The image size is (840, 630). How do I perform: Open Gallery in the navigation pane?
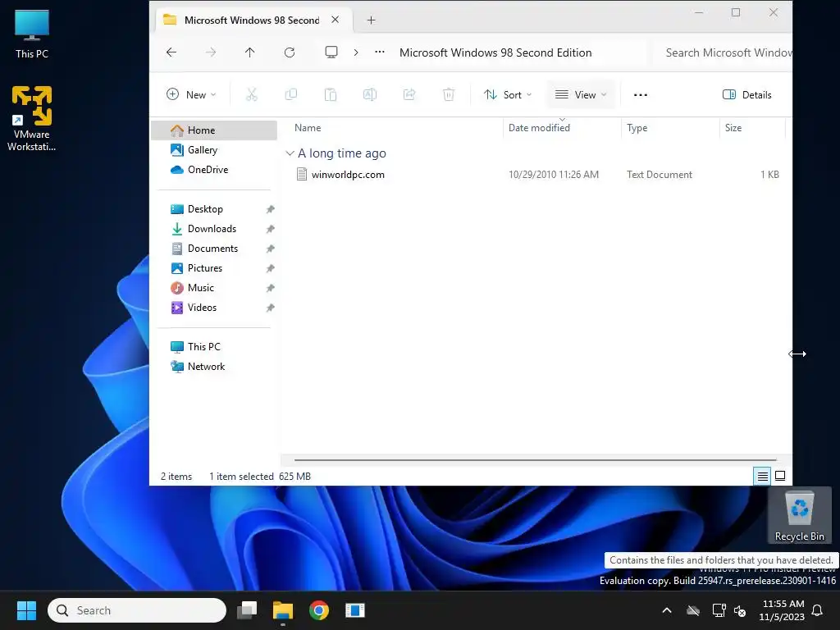(x=214, y=150)
